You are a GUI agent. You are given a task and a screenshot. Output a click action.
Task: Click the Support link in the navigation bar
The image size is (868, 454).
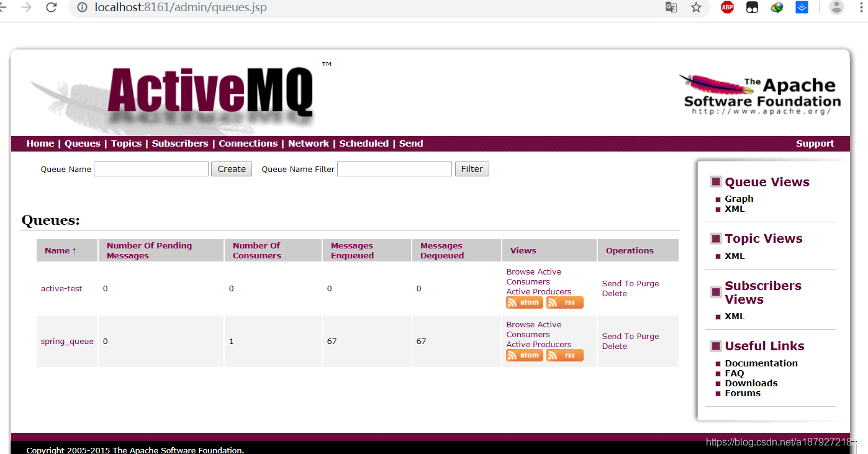pos(815,143)
